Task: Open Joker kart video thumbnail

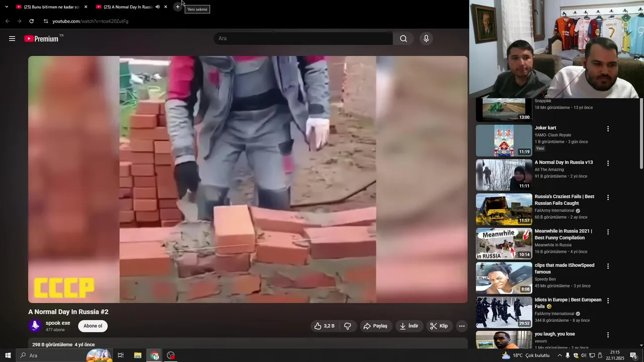Action: 504,140
